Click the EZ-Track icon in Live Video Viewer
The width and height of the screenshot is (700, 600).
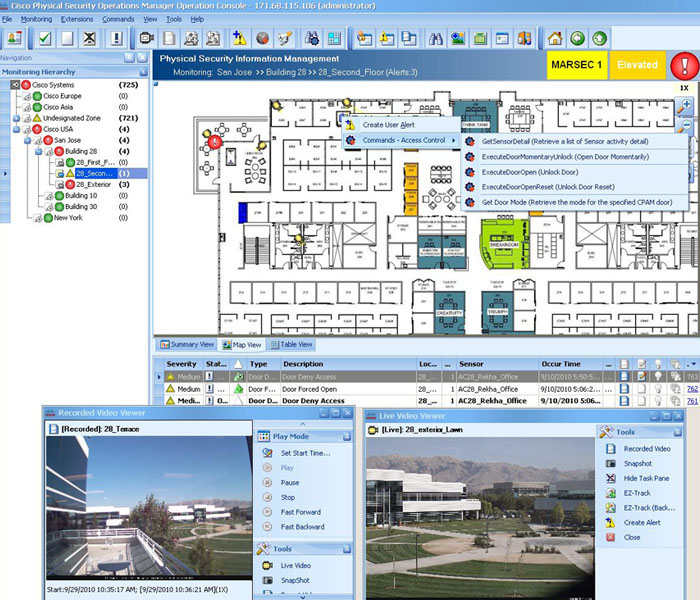[x=610, y=493]
